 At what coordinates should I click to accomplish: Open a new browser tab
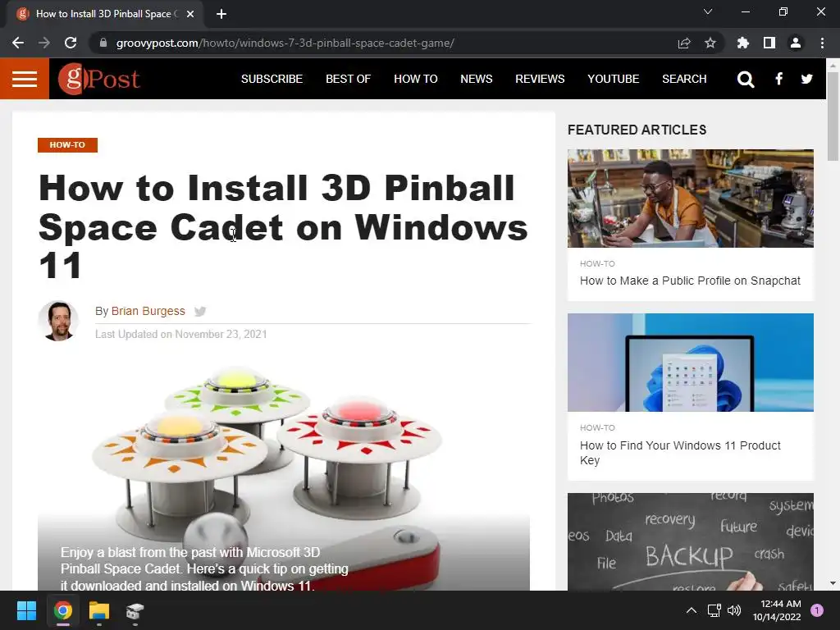[221, 14]
